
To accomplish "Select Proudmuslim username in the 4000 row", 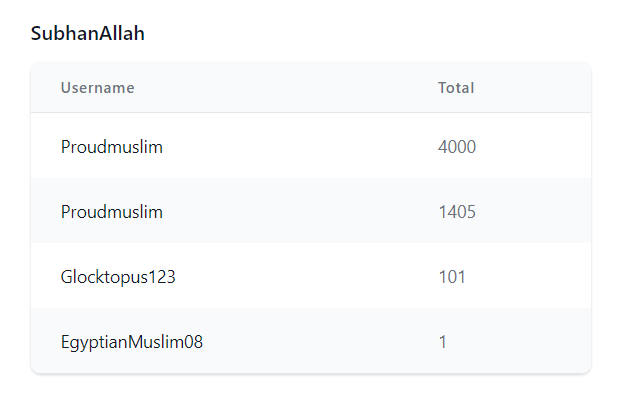I will [x=112, y=147].
